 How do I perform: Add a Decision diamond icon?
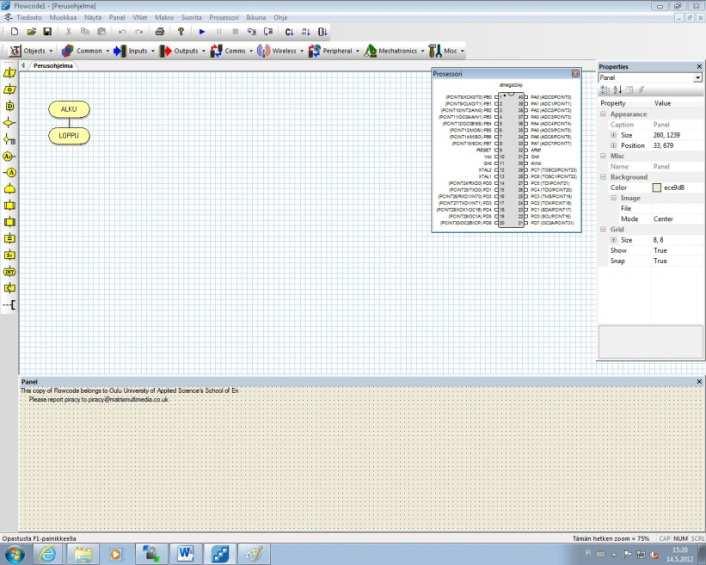pos(9,122)
